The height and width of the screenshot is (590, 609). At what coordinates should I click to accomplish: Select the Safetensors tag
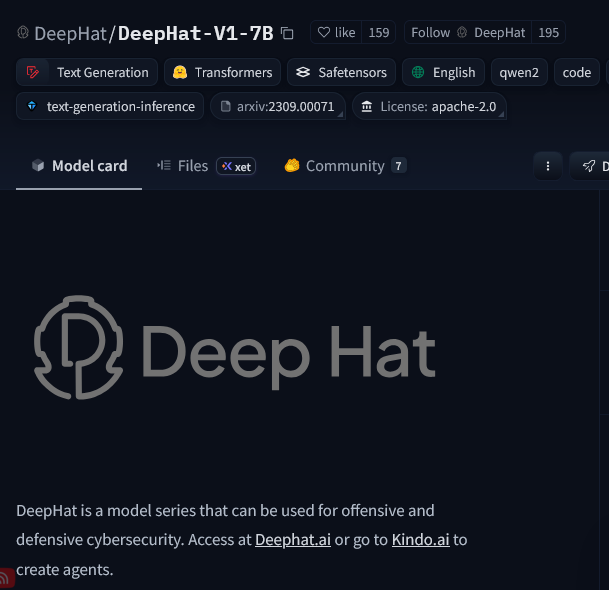pos(341,72)
